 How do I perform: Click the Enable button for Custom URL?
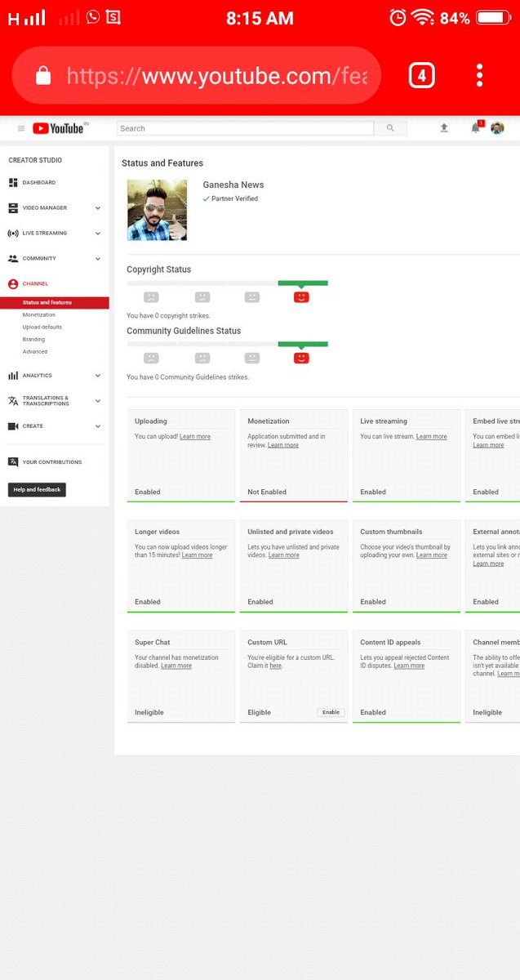pyautogui.click(x=331, y=712)
